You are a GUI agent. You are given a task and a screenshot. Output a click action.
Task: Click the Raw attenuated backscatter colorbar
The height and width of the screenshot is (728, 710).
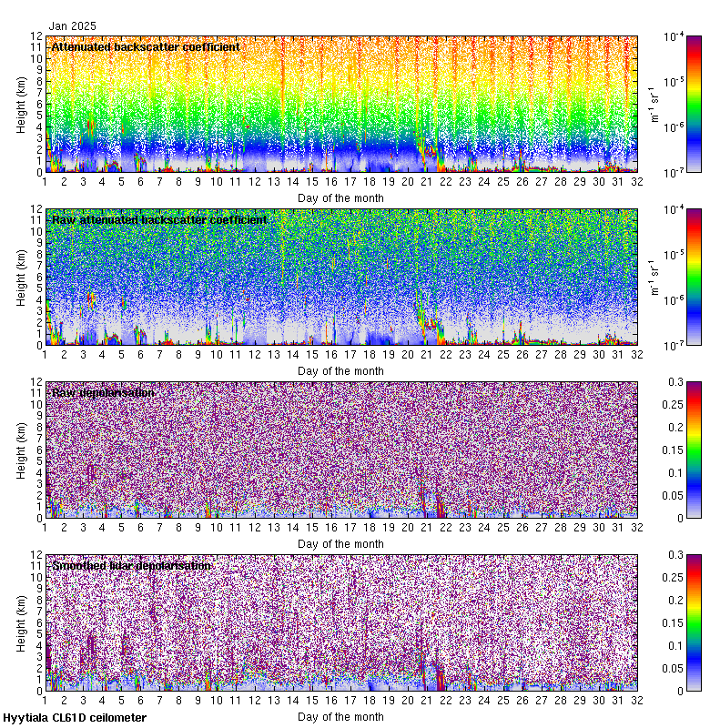coord(694,278)
